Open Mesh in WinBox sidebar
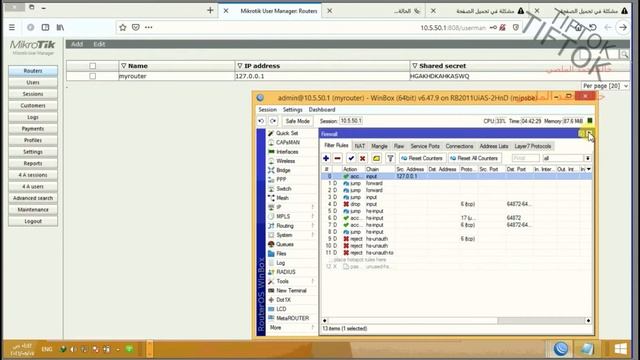The width and height of the screenshot is (640, 360). coord(282,198)
